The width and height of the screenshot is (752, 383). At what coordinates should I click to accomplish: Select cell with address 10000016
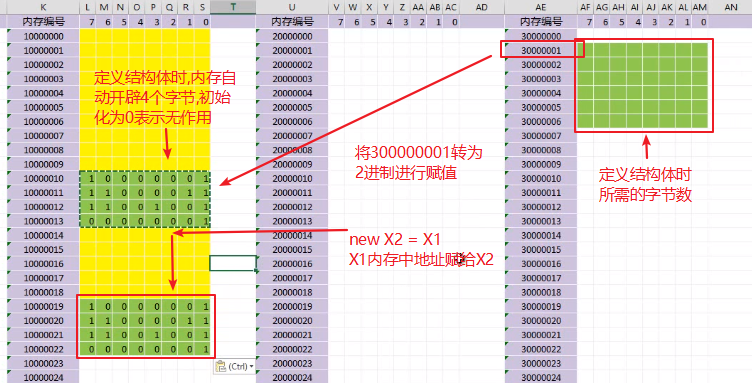43,264
